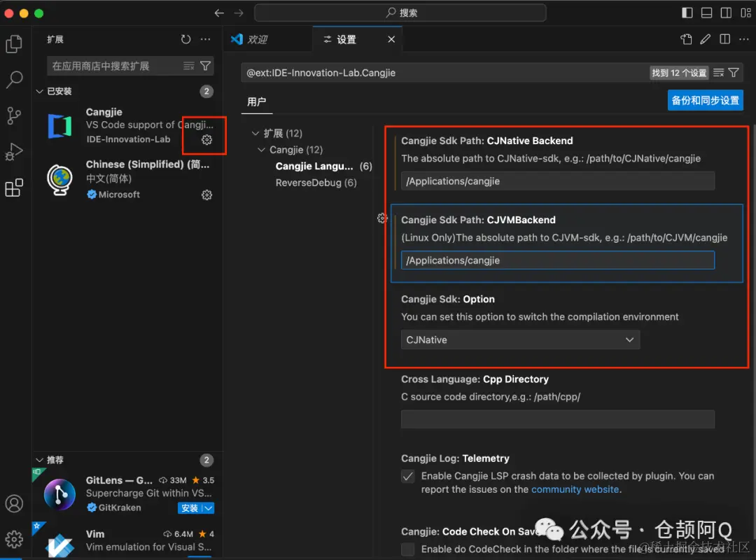
Task: Clear extensions search results icon
Action: point(188,66)
